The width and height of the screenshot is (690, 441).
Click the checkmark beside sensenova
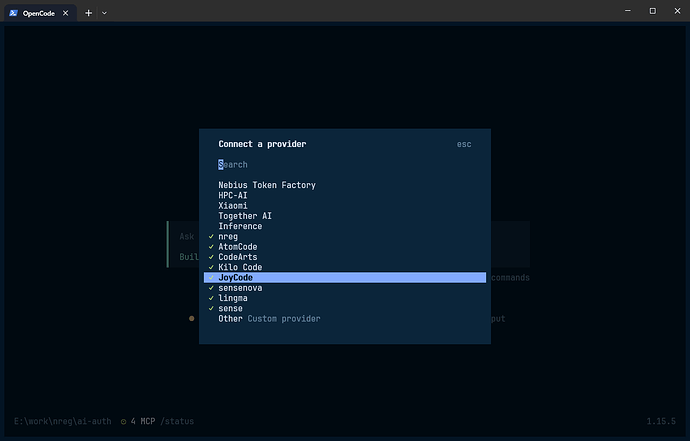tap(211, 288)
